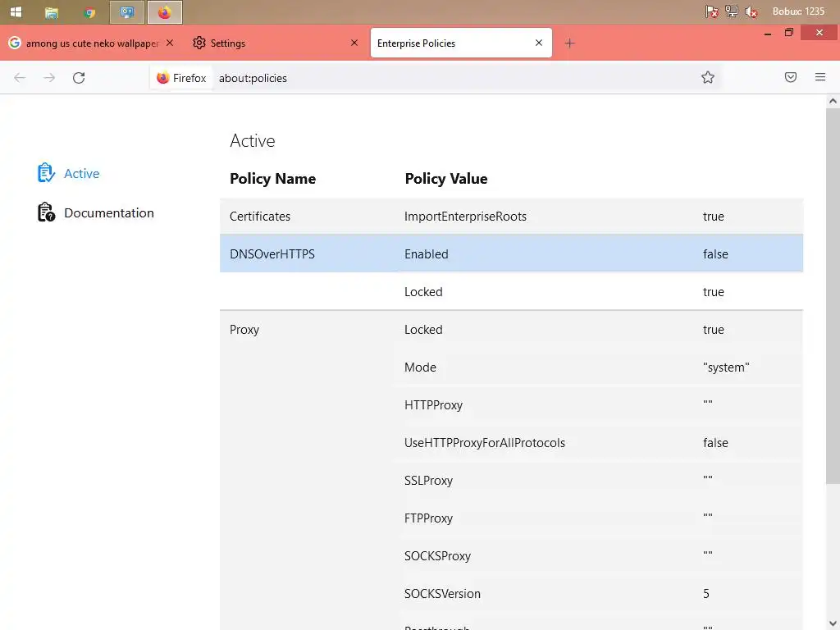Select the DNSOverHTTPS policy row
Viewport: 840px width, 630px height.
tap(510, 254)
